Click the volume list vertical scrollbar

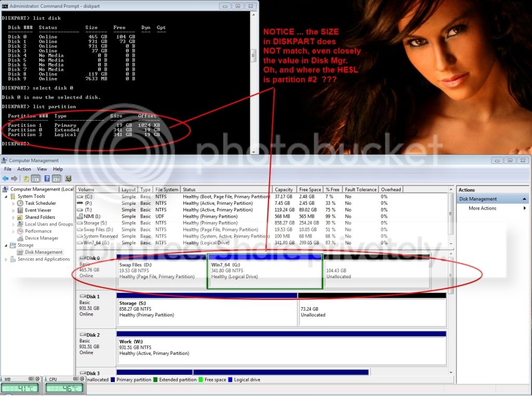(x=451, y=216)
